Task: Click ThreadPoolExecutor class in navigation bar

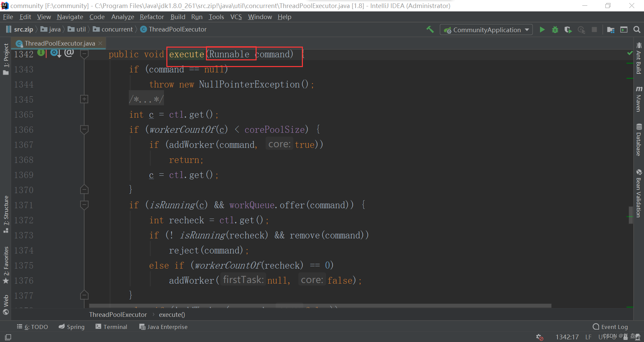Action: [x=173, y=30]
